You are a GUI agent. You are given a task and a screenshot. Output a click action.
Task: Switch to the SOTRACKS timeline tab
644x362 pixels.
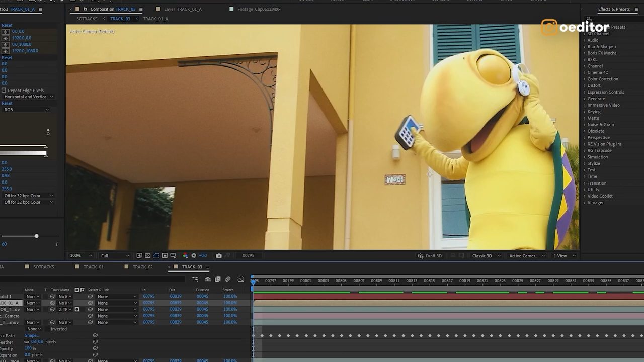43,267
